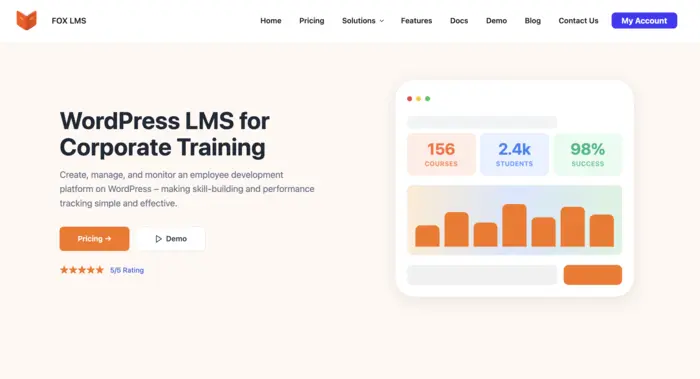Screen dimensions: 700x379
Task: Go to Pricing in the navigation bar
Action: click(x=312, y=21)
